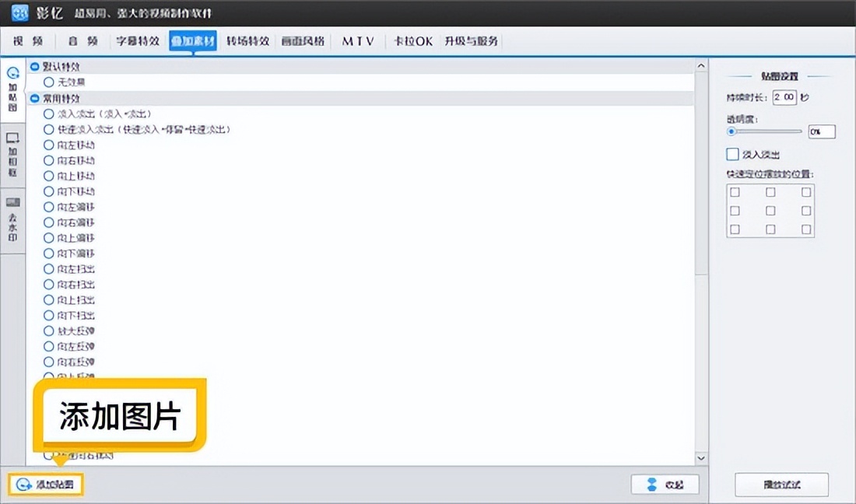Click the 影忆 app logo icon

point(20,13)
